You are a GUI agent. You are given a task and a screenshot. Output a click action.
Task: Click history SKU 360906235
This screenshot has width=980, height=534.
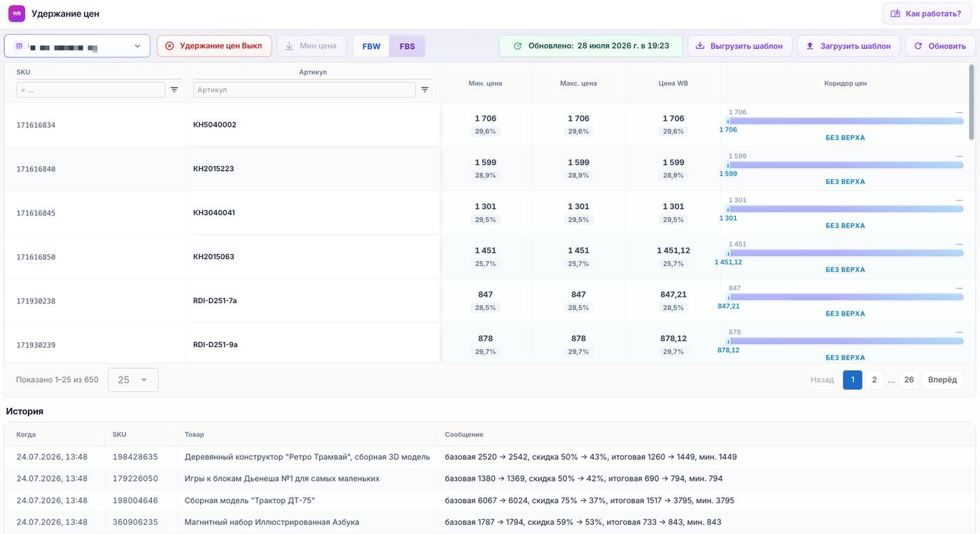[135, 522]
